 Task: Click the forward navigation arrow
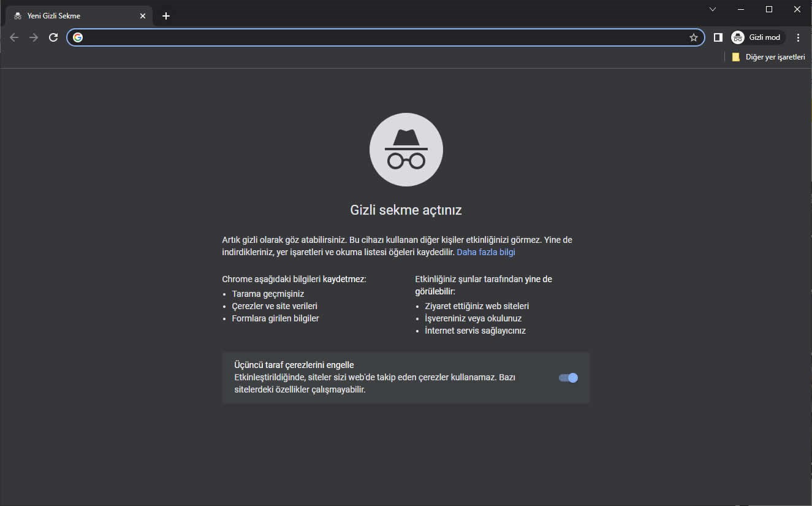pos(34,37)
